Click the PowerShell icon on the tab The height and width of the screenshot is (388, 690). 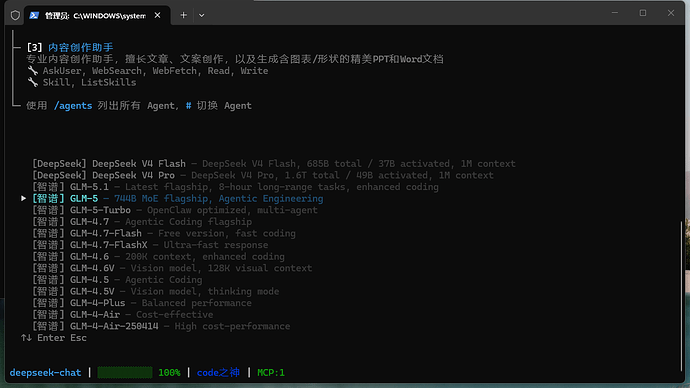coord(34,15)
